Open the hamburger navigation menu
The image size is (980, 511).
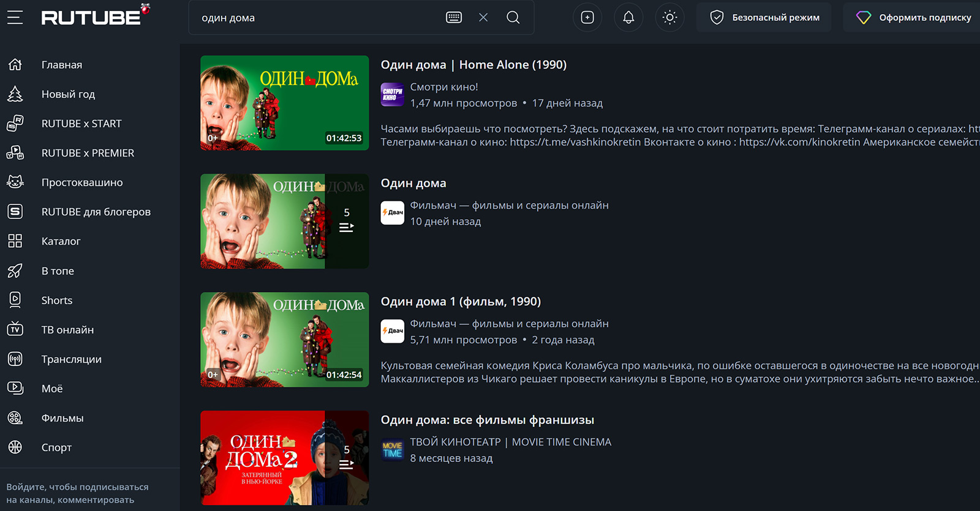pos(15,17)
